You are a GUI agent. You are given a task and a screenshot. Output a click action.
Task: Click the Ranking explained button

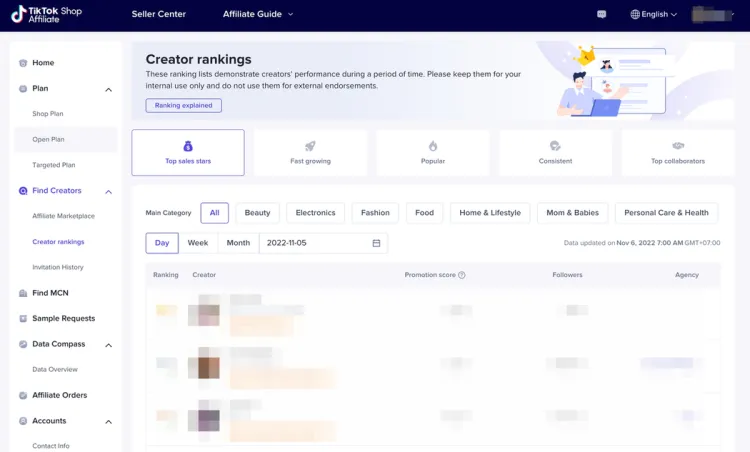(184, 105)
